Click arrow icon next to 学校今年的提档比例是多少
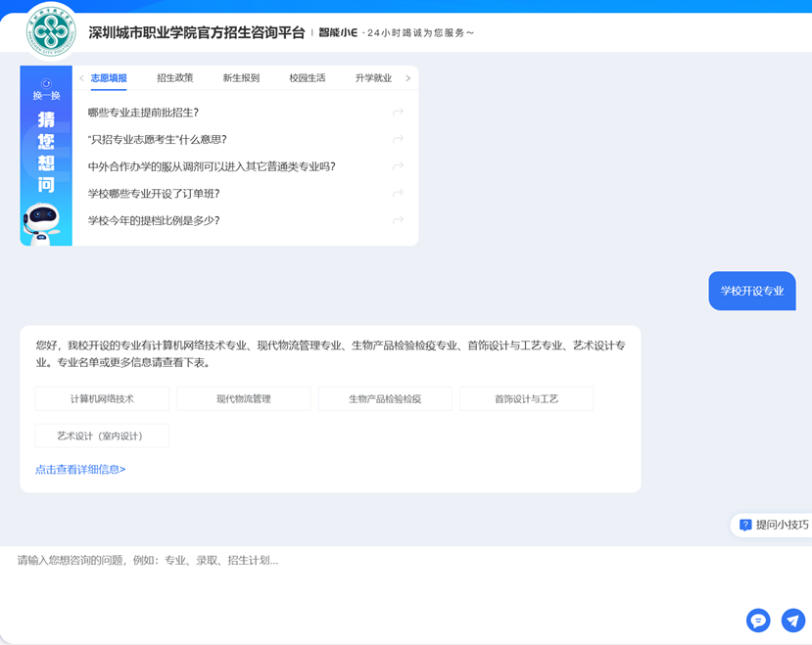This screenshot has height=645, width=812. click(398, 220)
